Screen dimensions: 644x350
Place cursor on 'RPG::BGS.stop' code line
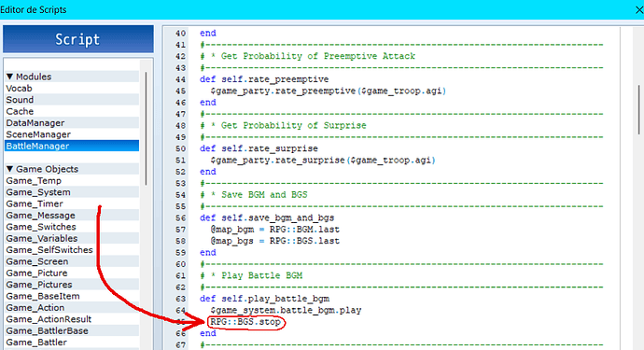pos(245,322)
